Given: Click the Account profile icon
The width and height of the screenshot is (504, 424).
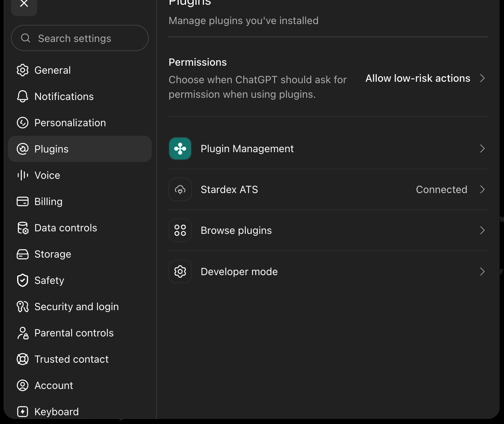Looking at the screenshot, I should point(23,385).
